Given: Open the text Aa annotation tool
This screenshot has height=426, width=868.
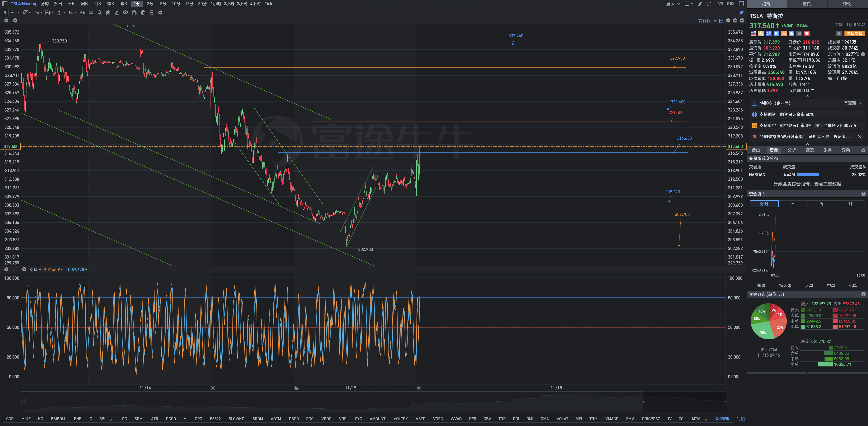Looking at the screenshot, I should point(82,12).
